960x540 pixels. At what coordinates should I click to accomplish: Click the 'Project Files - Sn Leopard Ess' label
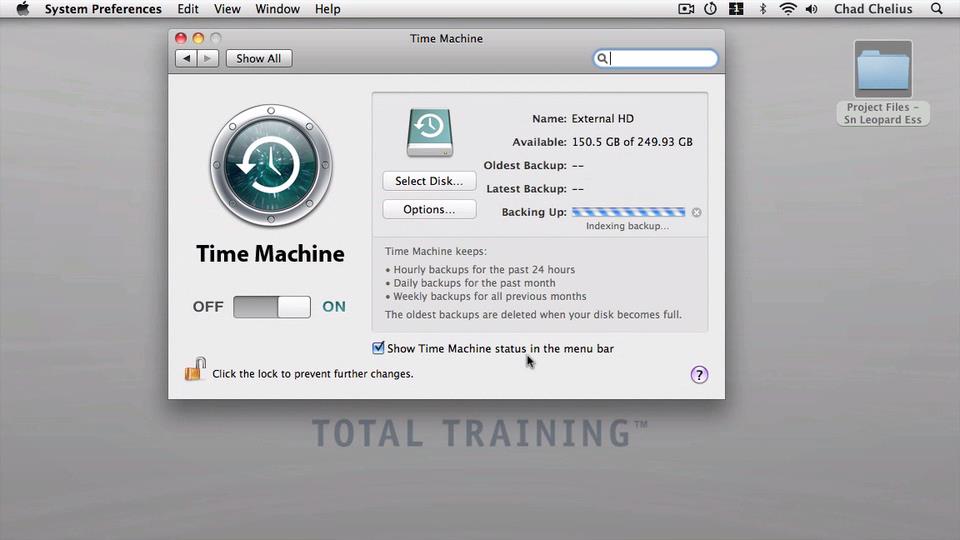pos(883,113)
